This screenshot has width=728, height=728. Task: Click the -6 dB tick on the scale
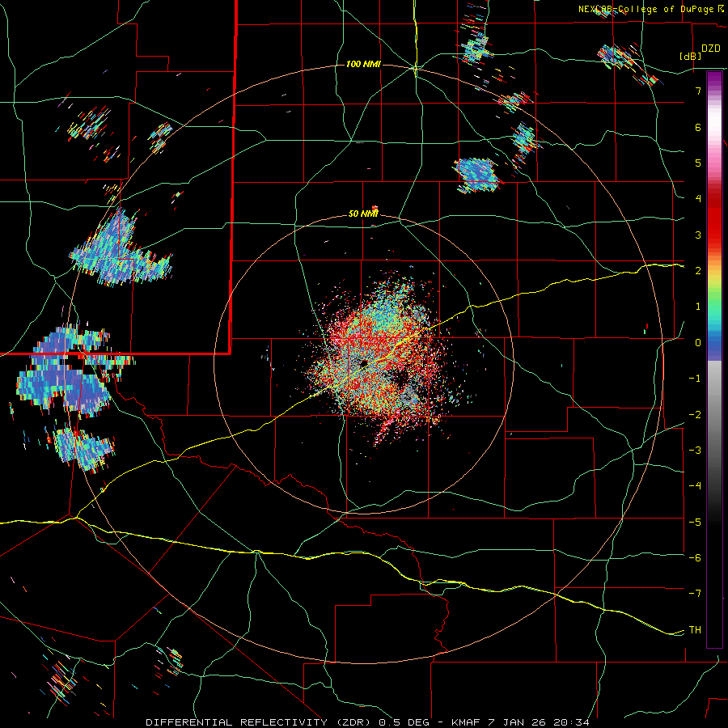coord(695,558)
